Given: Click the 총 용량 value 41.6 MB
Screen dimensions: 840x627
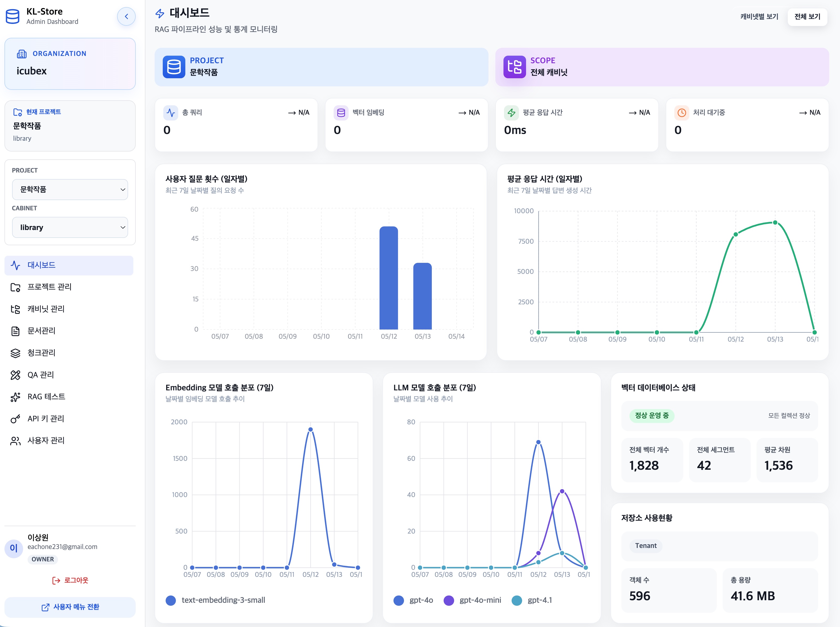Looking at the screenshot, I should pyautogui.click(x=753, y=596).
